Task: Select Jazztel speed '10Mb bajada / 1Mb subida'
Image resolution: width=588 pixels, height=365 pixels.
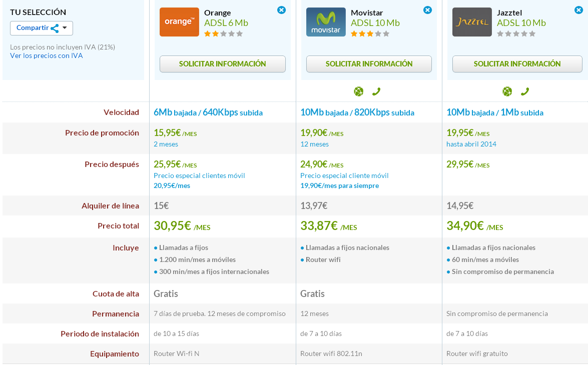Action: [494, 112]
